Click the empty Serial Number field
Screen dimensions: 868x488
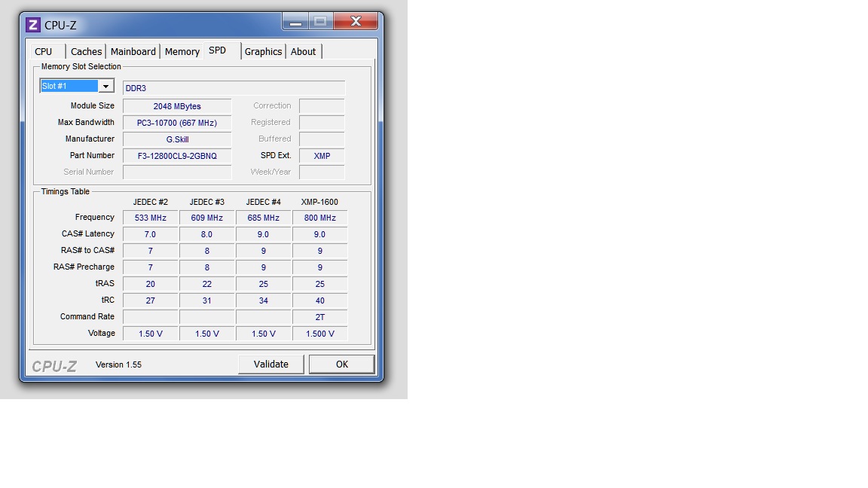(x=177, y=172)
